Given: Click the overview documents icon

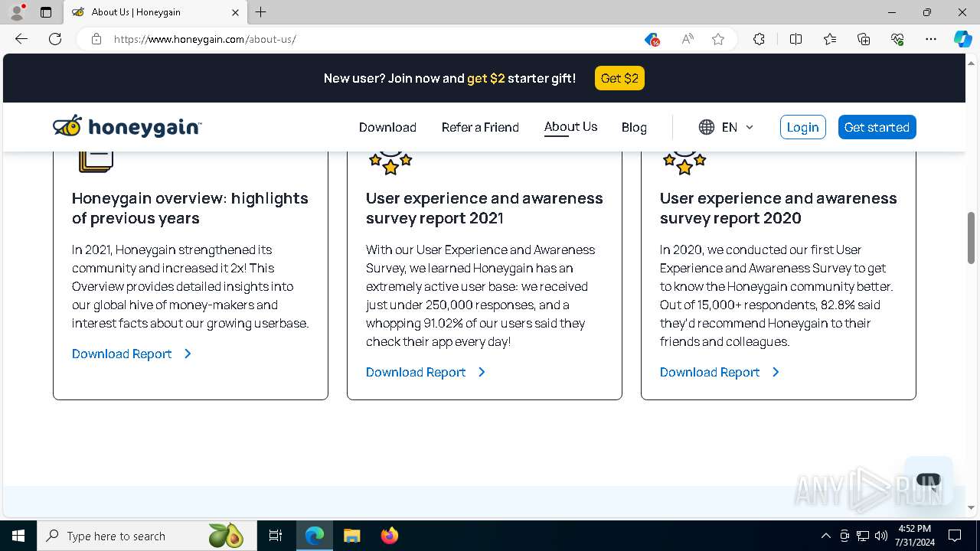Looking at the screenshot, I should (96, 161).
